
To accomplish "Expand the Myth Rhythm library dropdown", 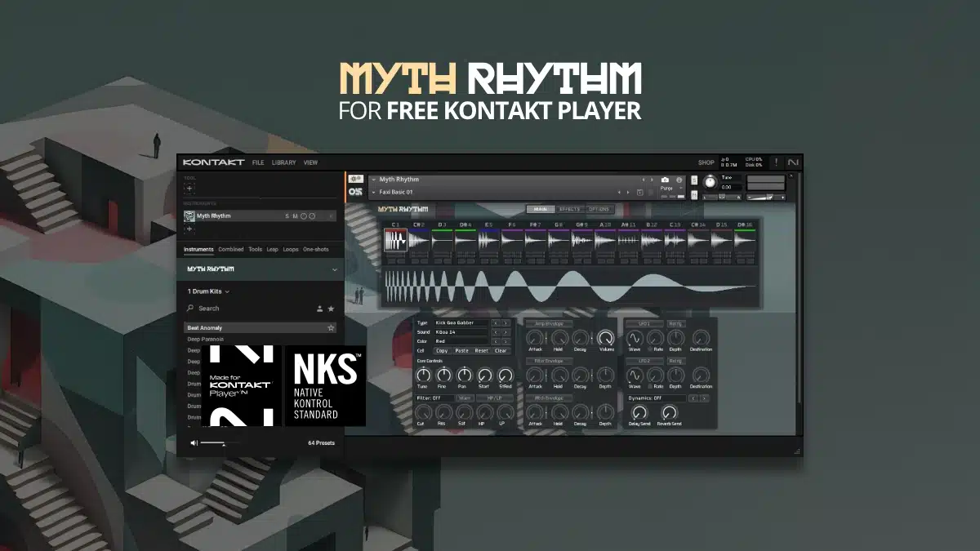I will (334, 269).
